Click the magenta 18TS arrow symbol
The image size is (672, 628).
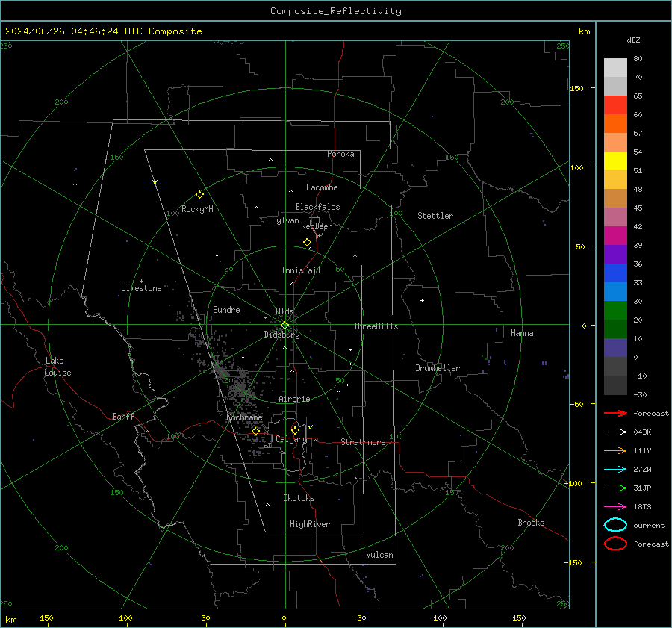coord(615,507)
